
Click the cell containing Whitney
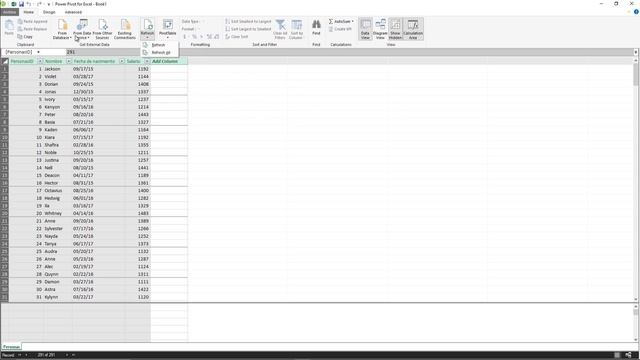[58, 213]
